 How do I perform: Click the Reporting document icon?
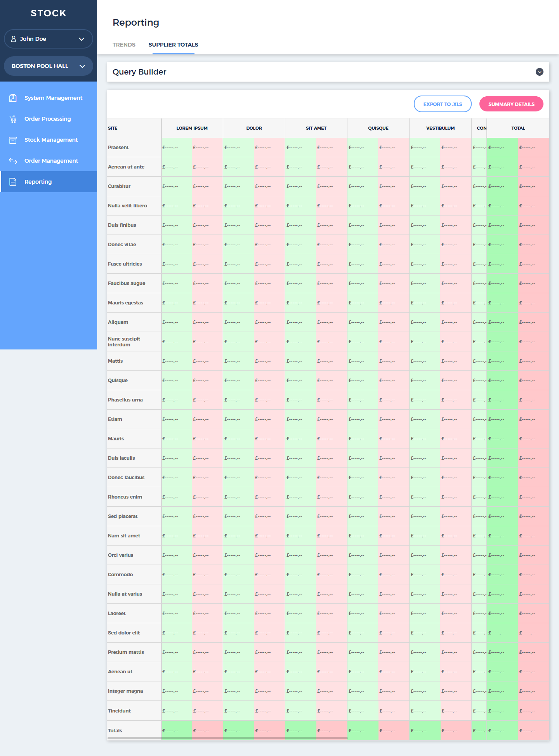tap(13, 182)
